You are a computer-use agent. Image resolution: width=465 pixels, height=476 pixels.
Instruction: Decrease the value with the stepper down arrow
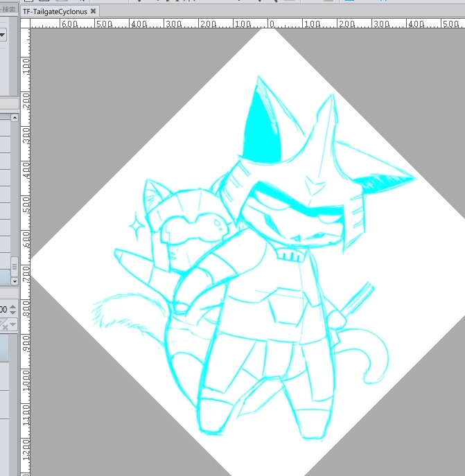(12, 312)
